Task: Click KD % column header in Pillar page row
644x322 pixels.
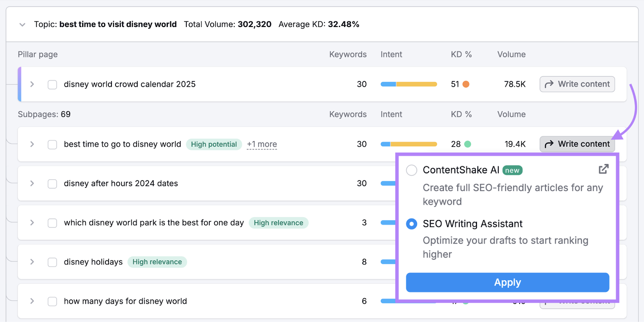Action: pos(461,54)
